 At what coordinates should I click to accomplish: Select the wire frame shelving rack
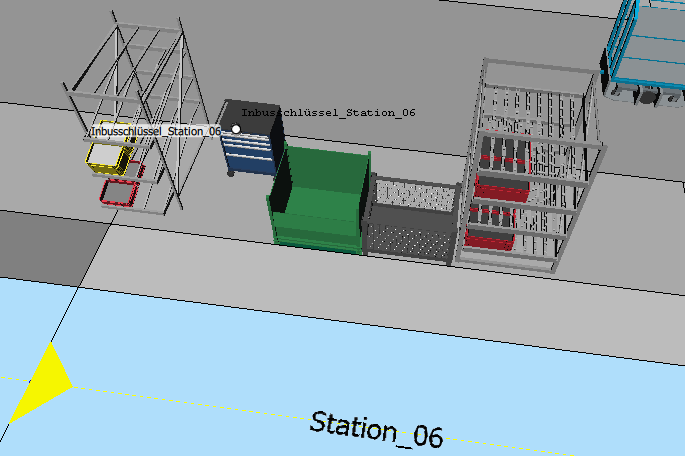pos(137,114)
